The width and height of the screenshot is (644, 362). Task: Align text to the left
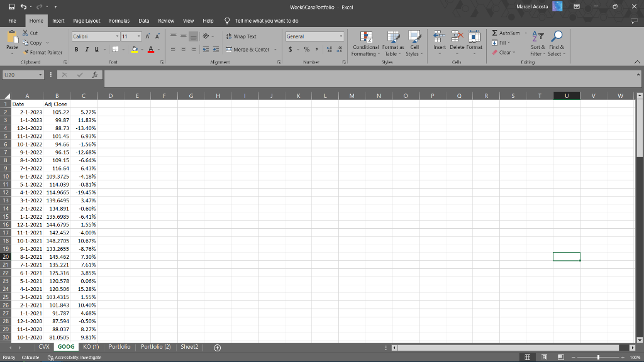173,50
